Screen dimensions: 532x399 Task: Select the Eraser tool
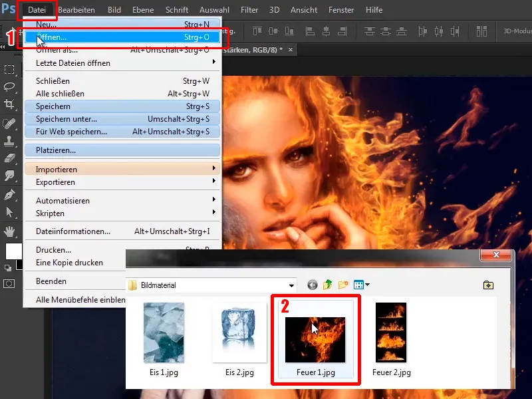[9, 158]
